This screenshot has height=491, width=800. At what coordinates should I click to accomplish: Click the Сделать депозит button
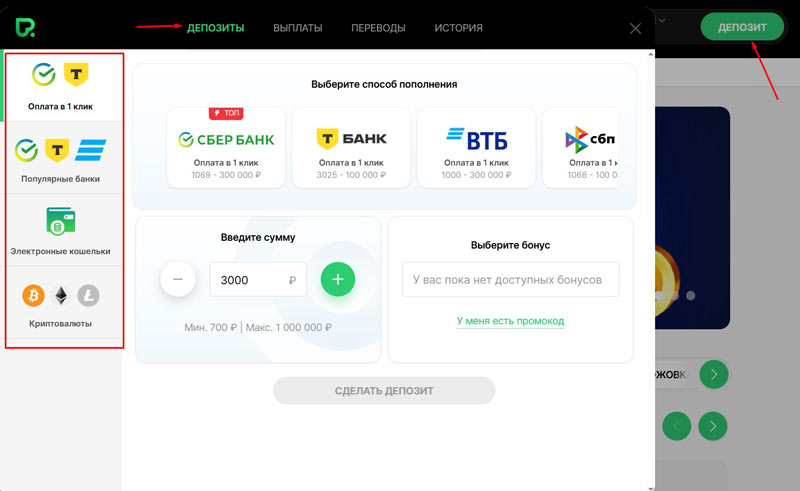(x=384, y=391)
